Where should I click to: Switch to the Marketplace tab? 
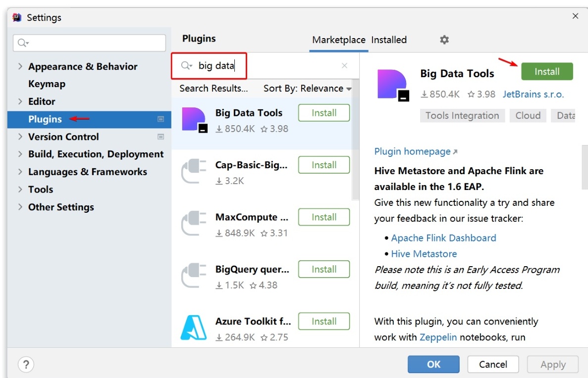click(339, 40)
